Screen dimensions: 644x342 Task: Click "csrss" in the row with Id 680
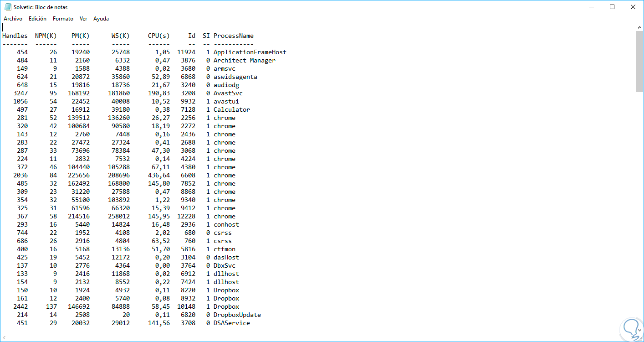(223, 233)
